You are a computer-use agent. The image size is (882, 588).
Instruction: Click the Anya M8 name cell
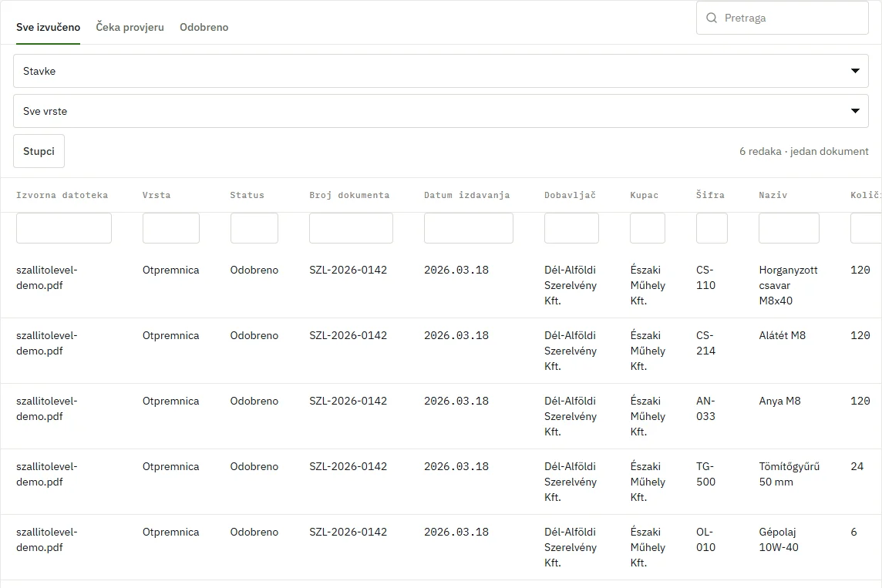779,401
